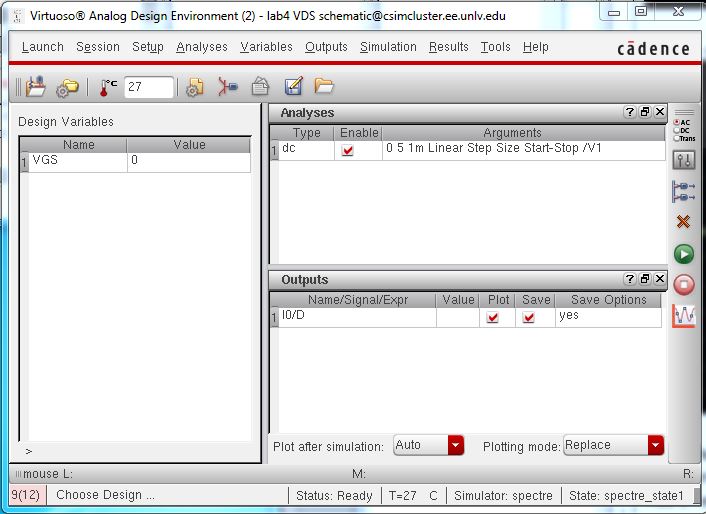Open the Session menu
706x514 pixels.
click(x=98, y=47)
